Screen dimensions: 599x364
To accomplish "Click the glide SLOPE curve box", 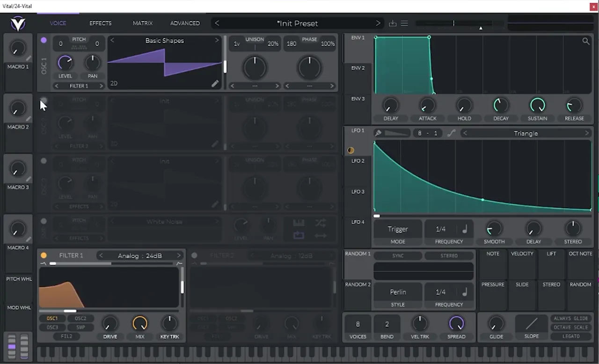I will point(532,324).
